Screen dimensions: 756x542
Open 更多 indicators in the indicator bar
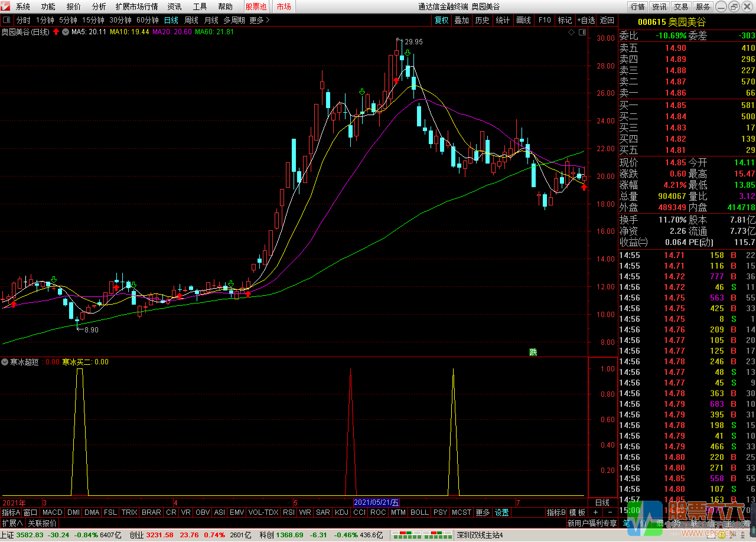(x=483, y=512)
